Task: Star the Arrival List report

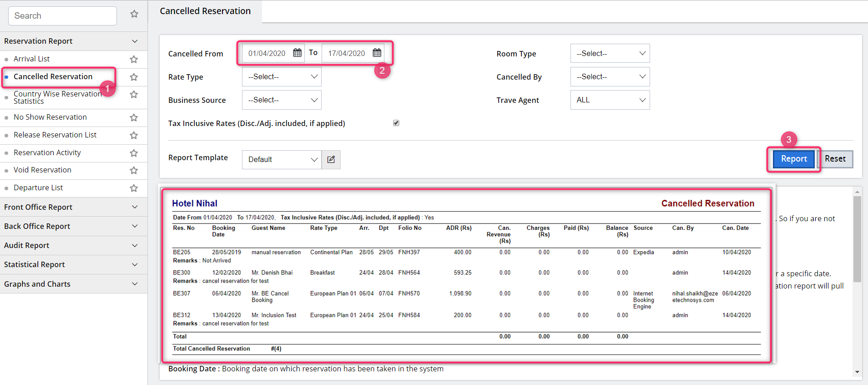Action: [134, 59]
